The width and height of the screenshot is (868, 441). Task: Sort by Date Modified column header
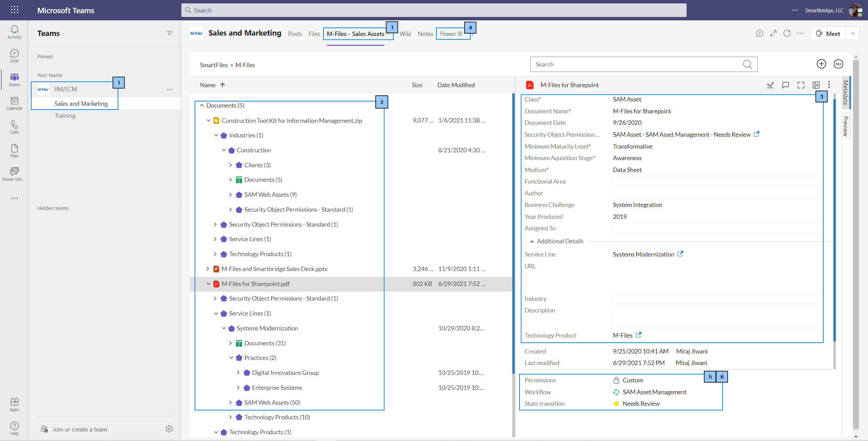pos(456,85)
